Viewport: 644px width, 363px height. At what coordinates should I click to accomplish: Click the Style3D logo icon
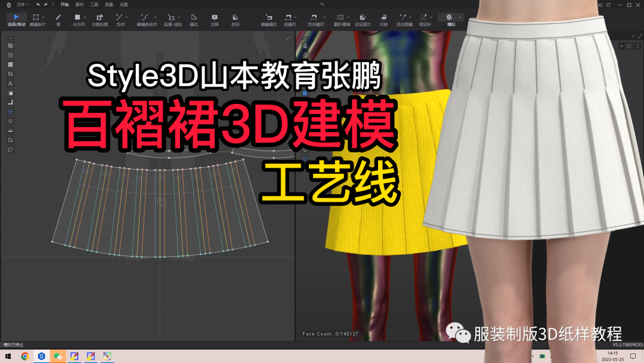point(8,5)
